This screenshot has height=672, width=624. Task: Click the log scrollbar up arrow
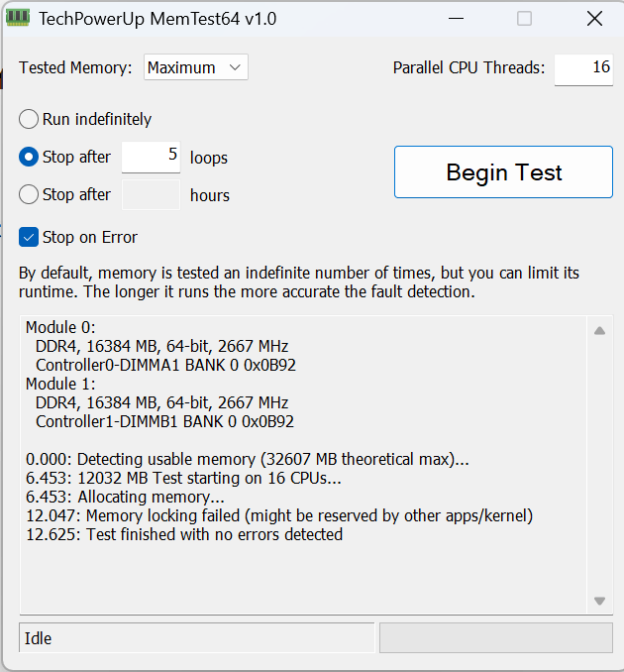click(x=599, y=330)
